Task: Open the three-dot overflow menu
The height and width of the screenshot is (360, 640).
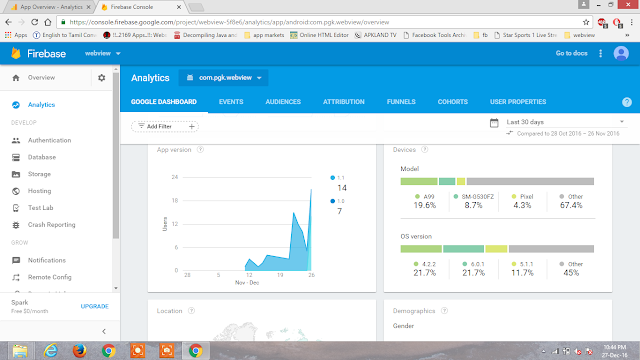Action: (x=600, y=53)
